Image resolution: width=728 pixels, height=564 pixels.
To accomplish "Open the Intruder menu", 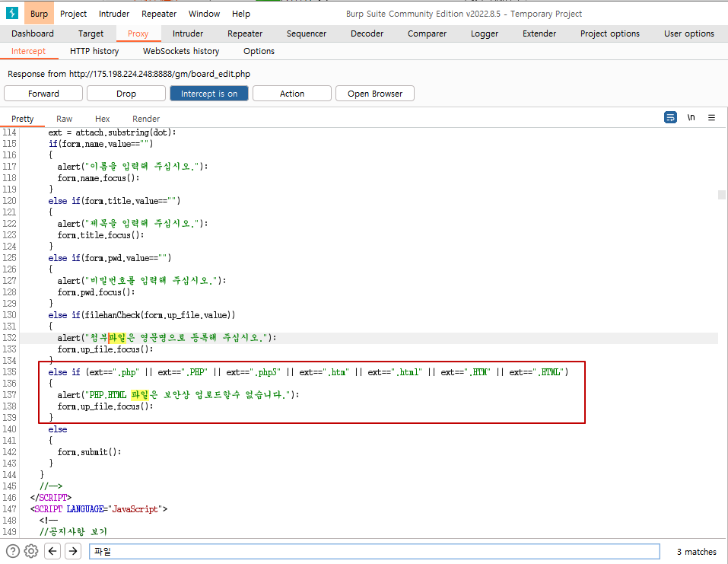I will 114,14.
